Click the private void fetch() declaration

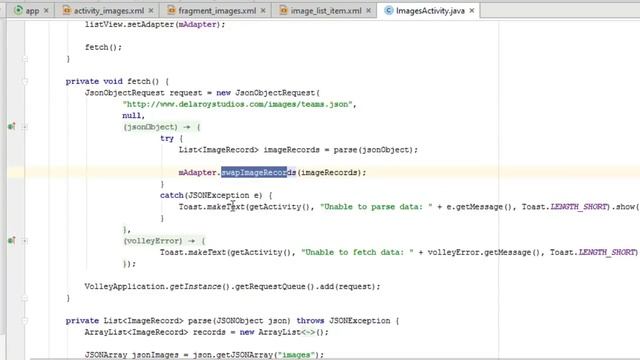118,81
